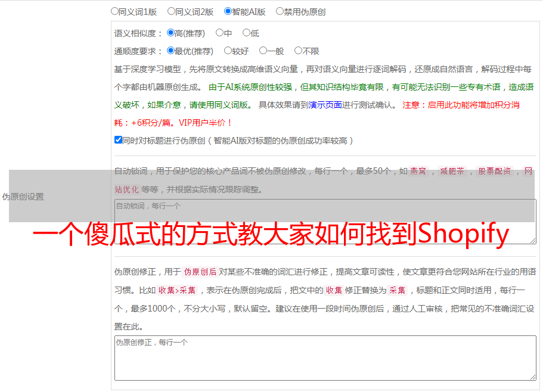This screenshot has width=543, height=392.
Task: Click the red VIP用户半价 notice text
Action: coord(205,123)
